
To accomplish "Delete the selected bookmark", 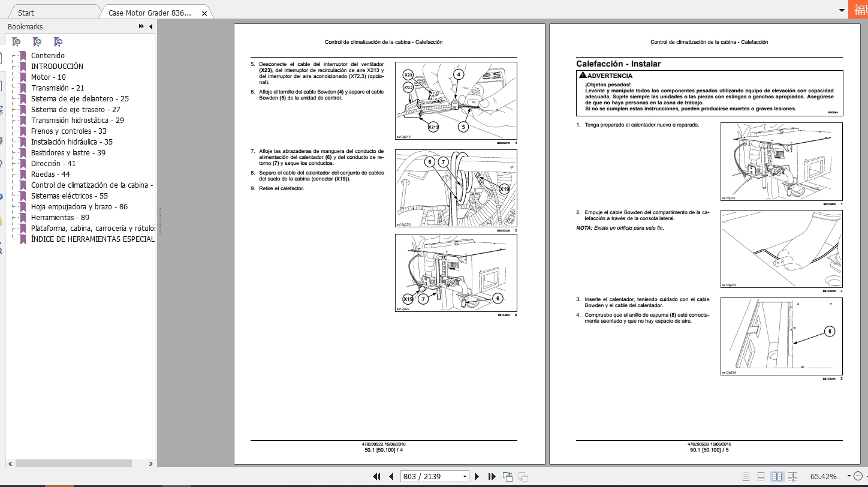I will (x=16, y=42).
